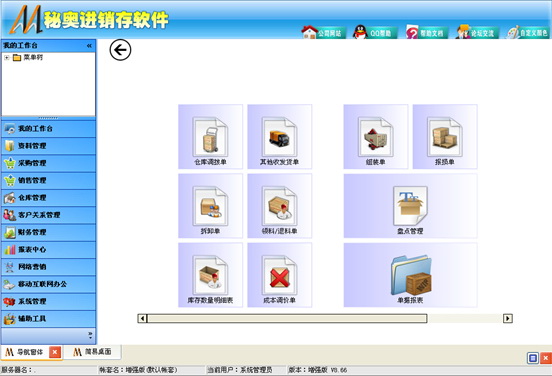Open QQ帮助 penguin icon

(375, 33)
